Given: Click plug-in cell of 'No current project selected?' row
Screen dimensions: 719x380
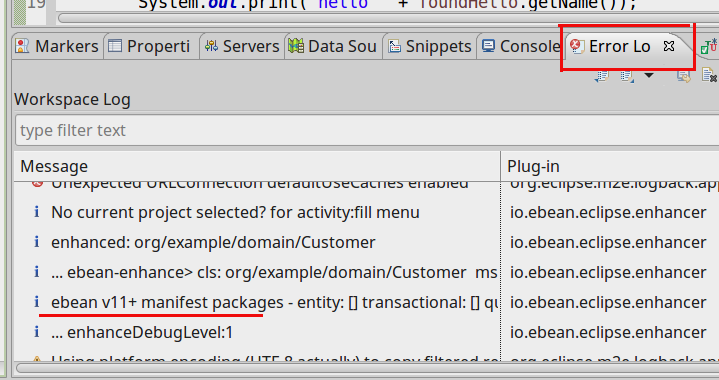Looking at the screenshot, I should [x=608, y=213].
